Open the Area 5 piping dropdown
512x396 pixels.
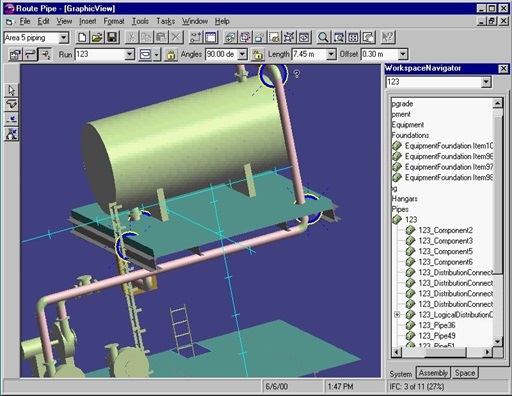[x=64, y=38]
